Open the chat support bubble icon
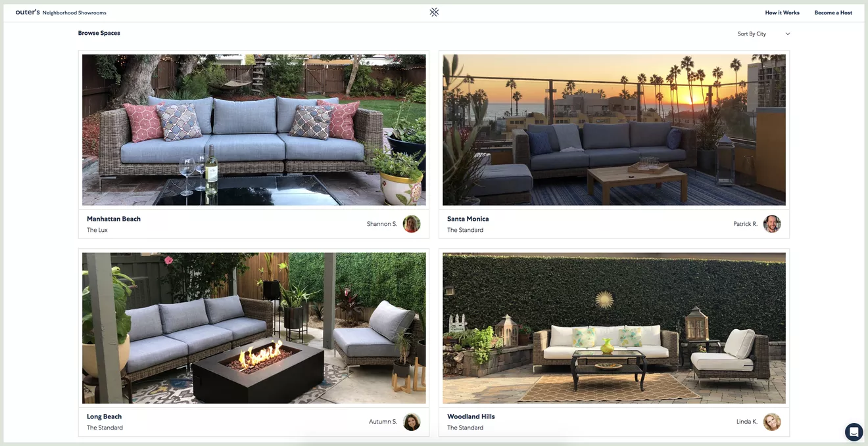868x446 pixels. click(854, 432)
